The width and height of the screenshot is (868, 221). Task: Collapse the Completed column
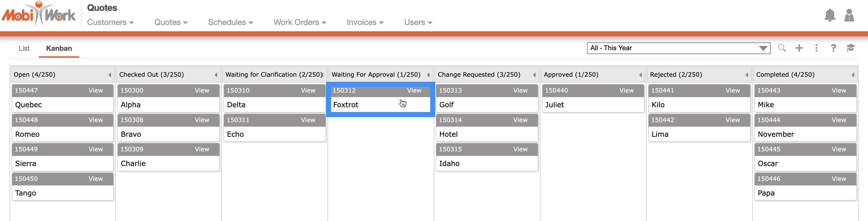[853, 75]
